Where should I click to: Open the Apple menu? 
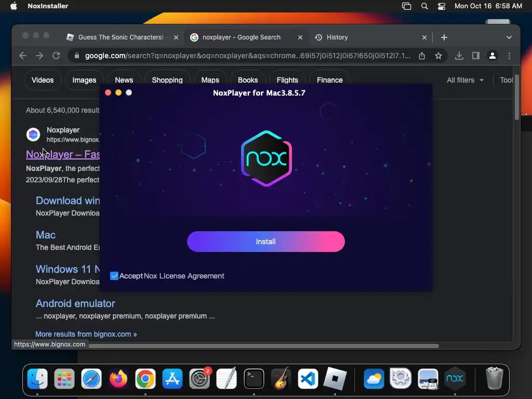pos(14,6)
